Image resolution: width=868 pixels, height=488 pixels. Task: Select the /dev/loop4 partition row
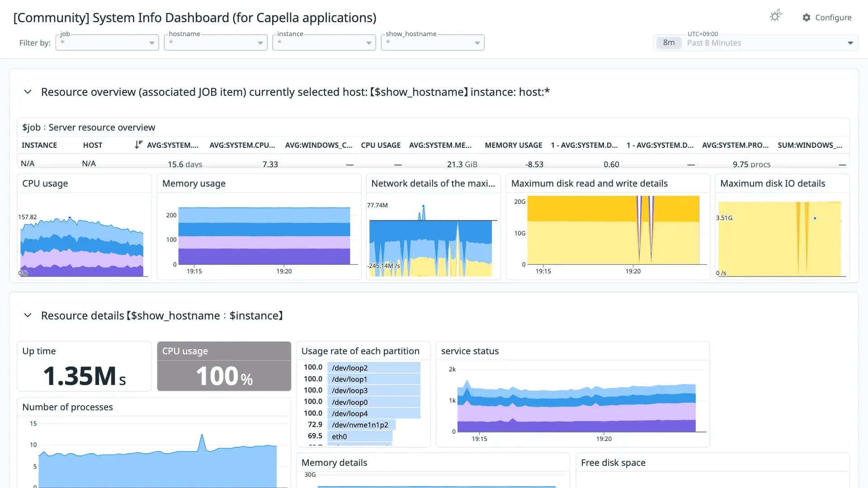pyautogui.click(x=362, y=413)
